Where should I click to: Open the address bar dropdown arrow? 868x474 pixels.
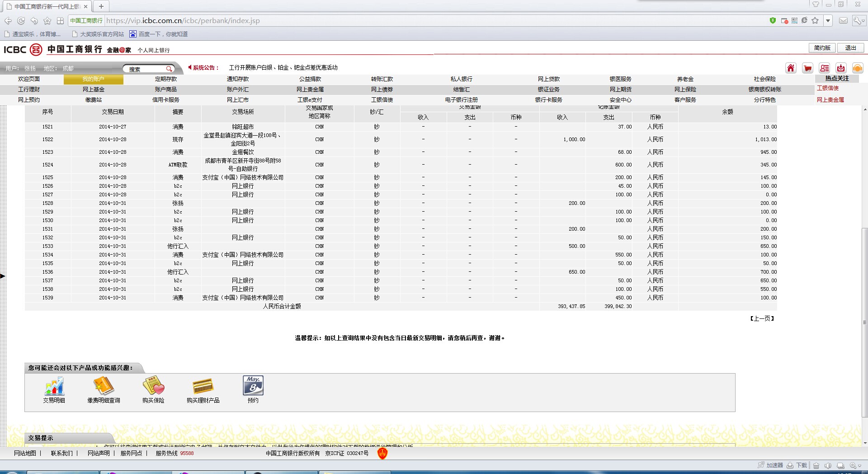point(828,21)
